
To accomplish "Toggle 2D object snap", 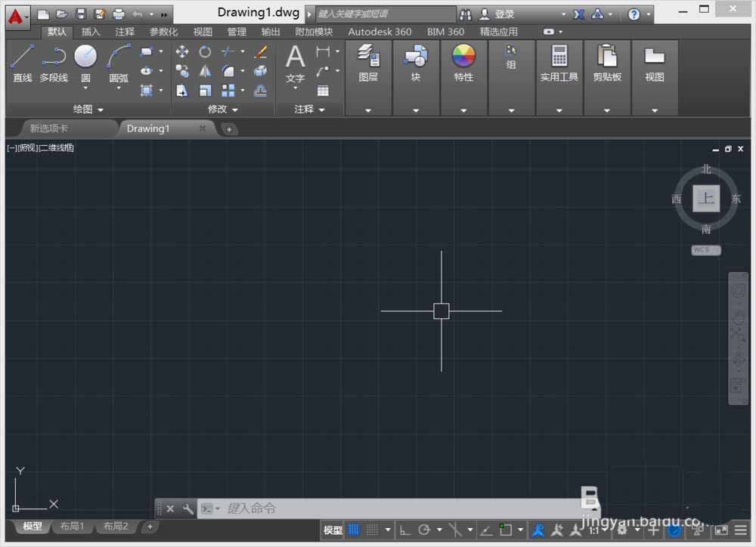I will pyautogui.click(x=505, y=530).
